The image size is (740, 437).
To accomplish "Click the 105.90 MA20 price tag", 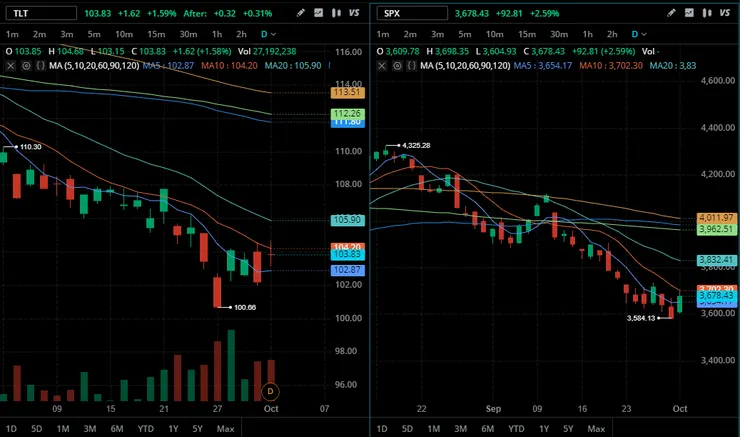I will pyautogui.click(x=348, y=220).
